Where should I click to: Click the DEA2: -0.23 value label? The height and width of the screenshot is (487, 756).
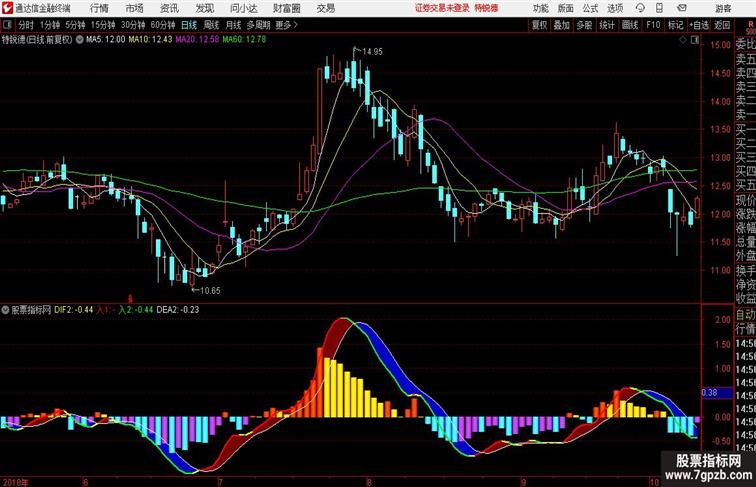coord(177,310)
